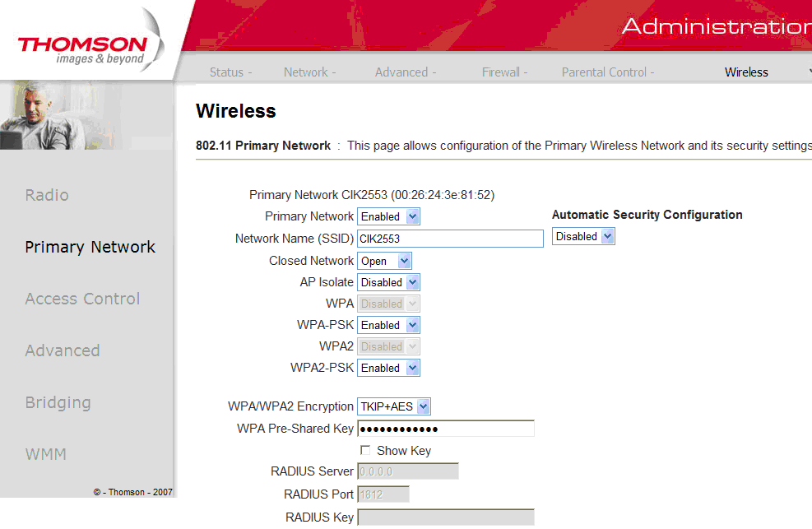Screen dimensions: 812x529
Task: Open WMM sidebar link
Action: click(x=45, y=454)
